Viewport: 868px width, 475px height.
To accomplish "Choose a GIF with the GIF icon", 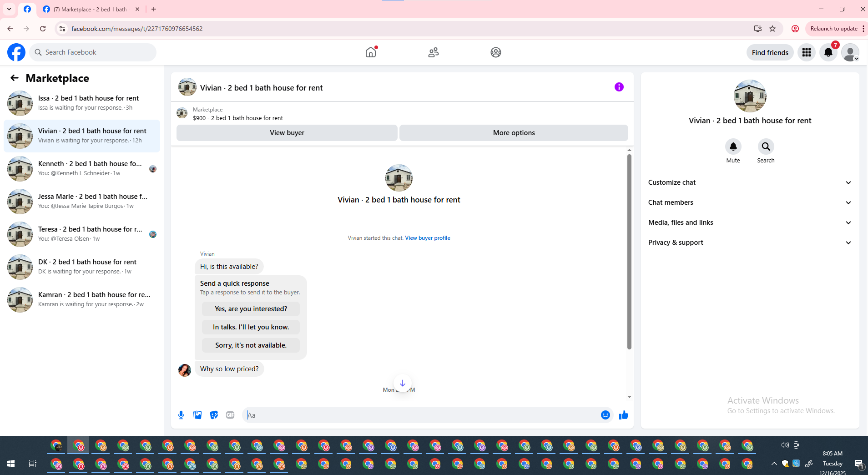I will [x=230, y=415].
